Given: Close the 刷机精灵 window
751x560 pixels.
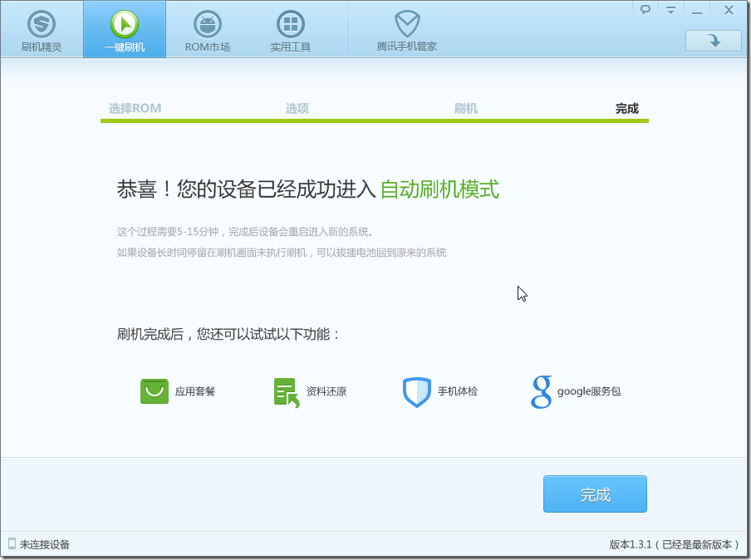Looking at the screenshot, I should coord(729,10).
